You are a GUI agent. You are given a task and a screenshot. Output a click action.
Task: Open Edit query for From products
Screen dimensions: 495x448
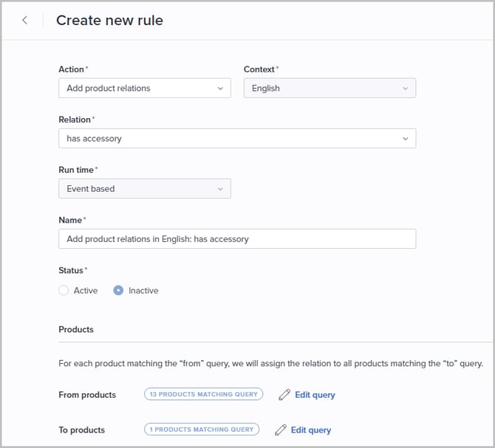click(315, 395)
